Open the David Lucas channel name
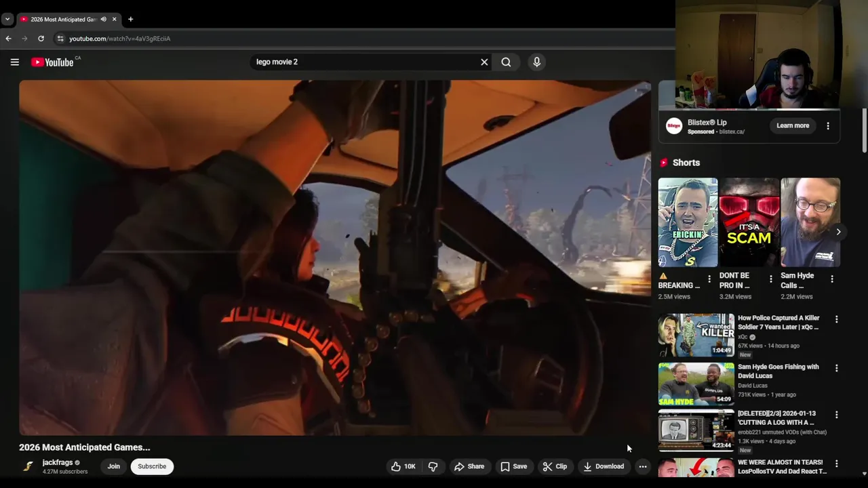This screenshot has width=868, height=488. tap(753, 386)
